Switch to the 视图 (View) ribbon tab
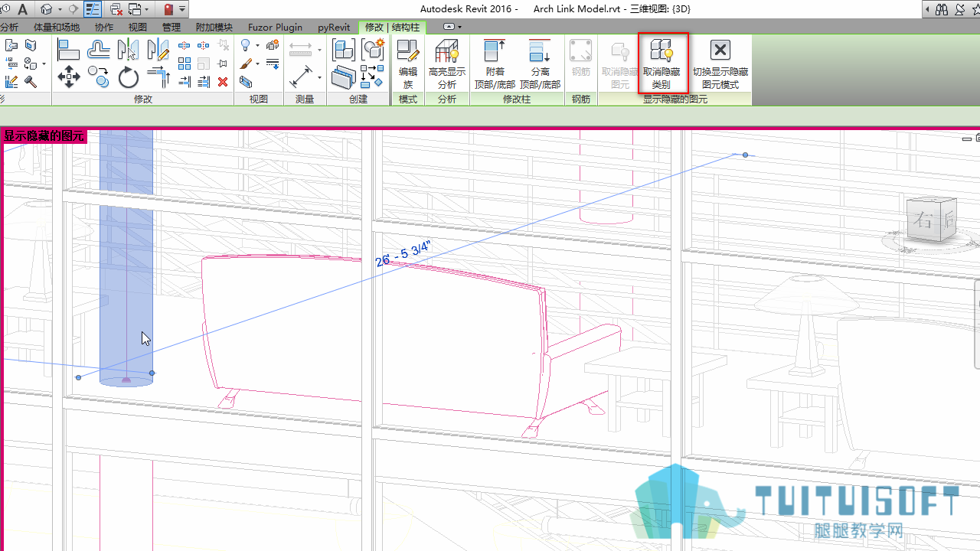 [x=138, y=27]
